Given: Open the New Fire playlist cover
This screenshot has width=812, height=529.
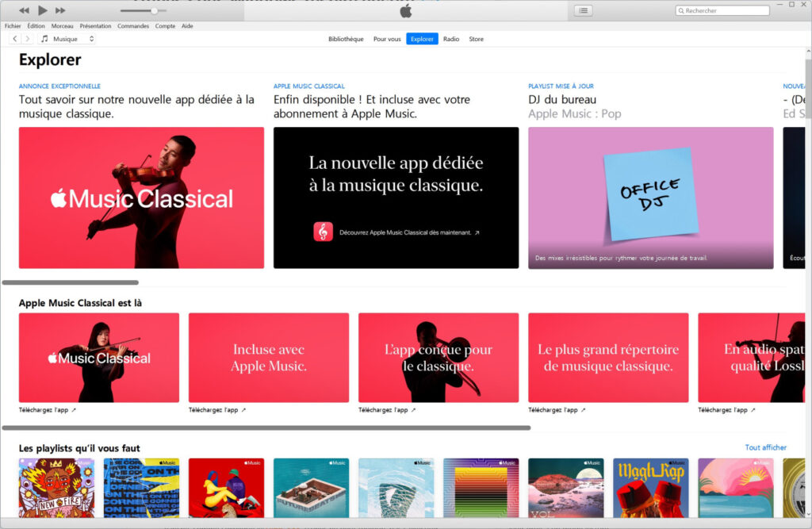Looking at the screenshot, I should point(56,488).
